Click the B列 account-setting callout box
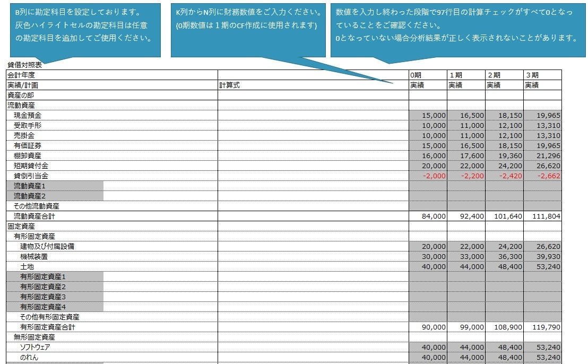Viewport: 588px width, 364px height. (x=85, y=30)
